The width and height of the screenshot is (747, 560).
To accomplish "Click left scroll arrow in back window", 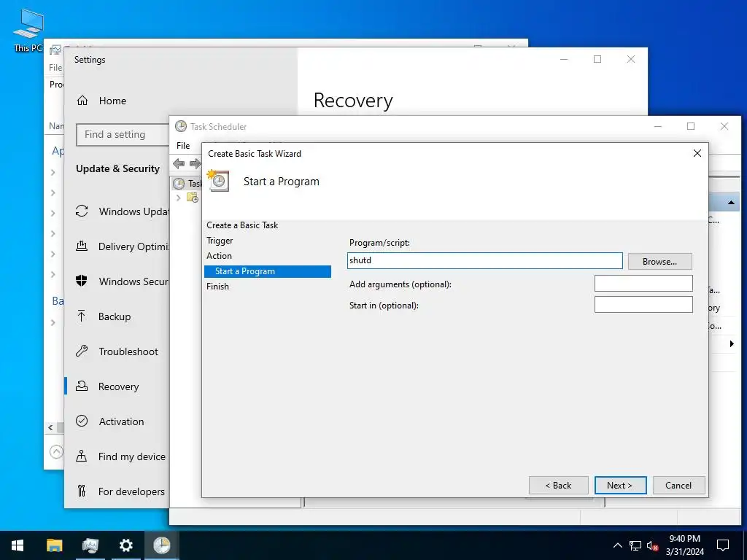I will pos(50,427).
